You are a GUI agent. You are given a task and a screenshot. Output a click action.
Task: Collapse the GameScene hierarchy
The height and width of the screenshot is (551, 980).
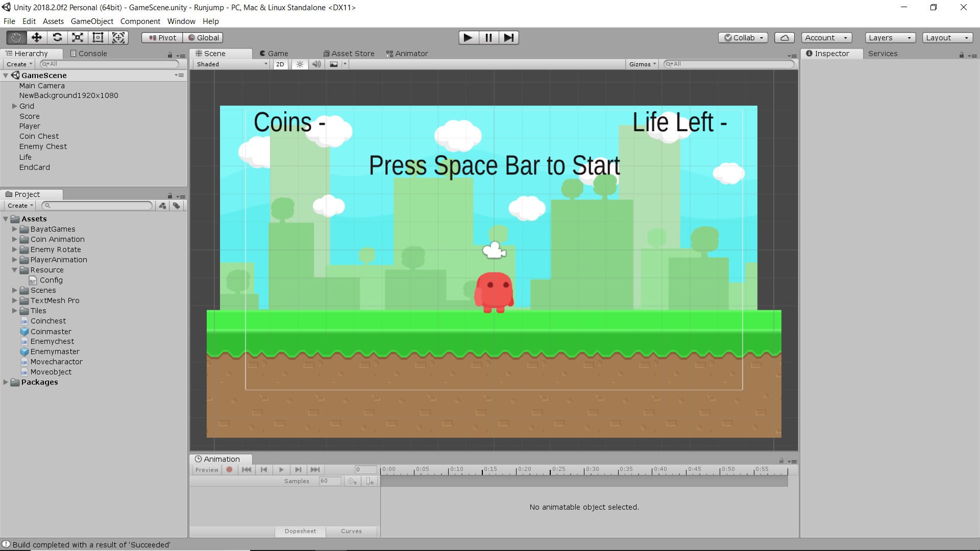click(6, 76)
